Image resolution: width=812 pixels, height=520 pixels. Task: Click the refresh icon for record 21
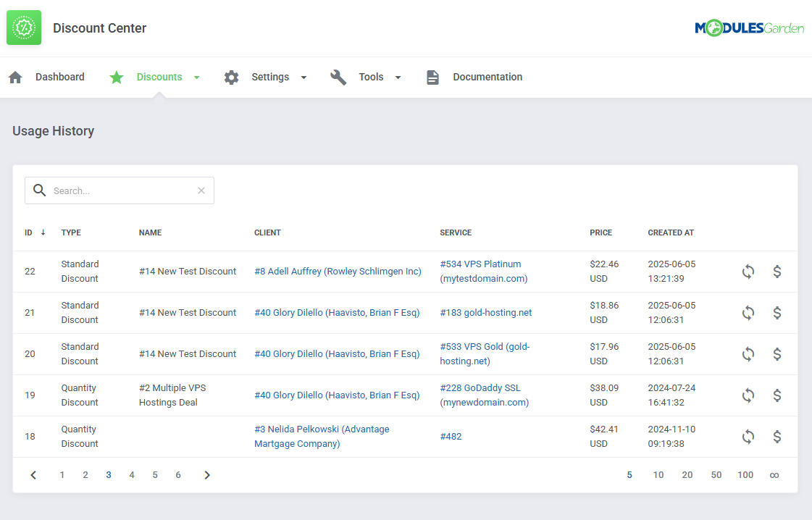tap(748, 313)
